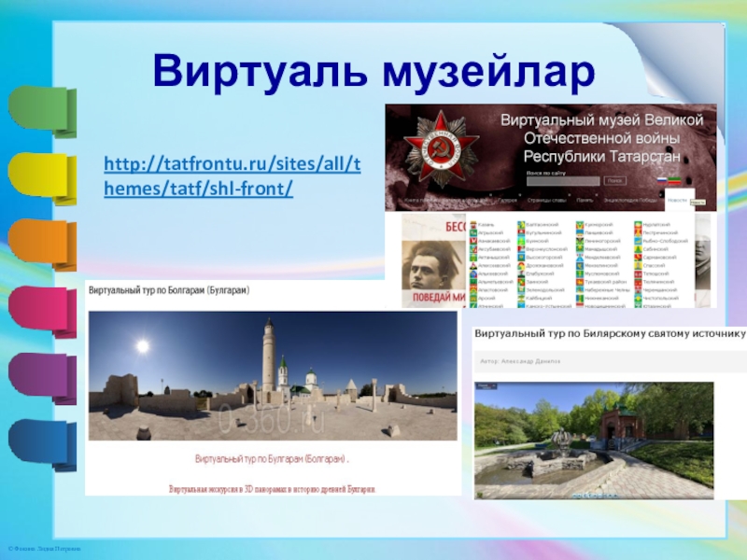Select 'Заинский' district in the list

(x=537, y=282)
